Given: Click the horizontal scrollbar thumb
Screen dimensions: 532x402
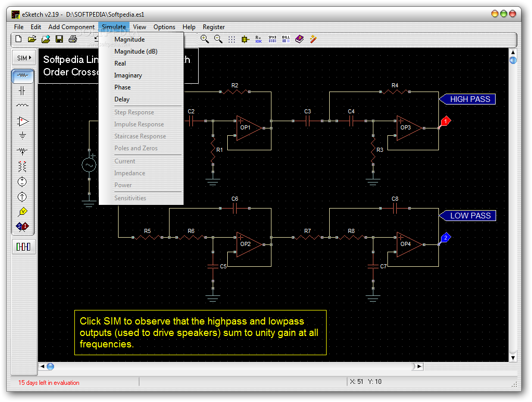Looking at the screenshot, I should (50, 367).
